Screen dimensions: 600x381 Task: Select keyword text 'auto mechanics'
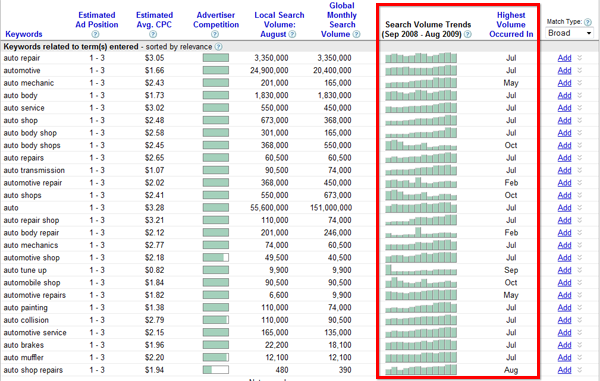pos(31,245)
